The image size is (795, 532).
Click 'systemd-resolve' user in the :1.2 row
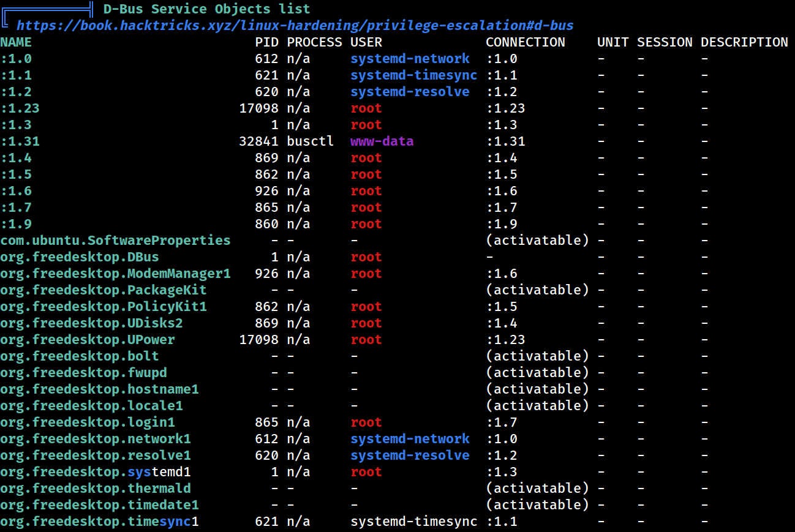pyautogui.click(x=410, y=92)
